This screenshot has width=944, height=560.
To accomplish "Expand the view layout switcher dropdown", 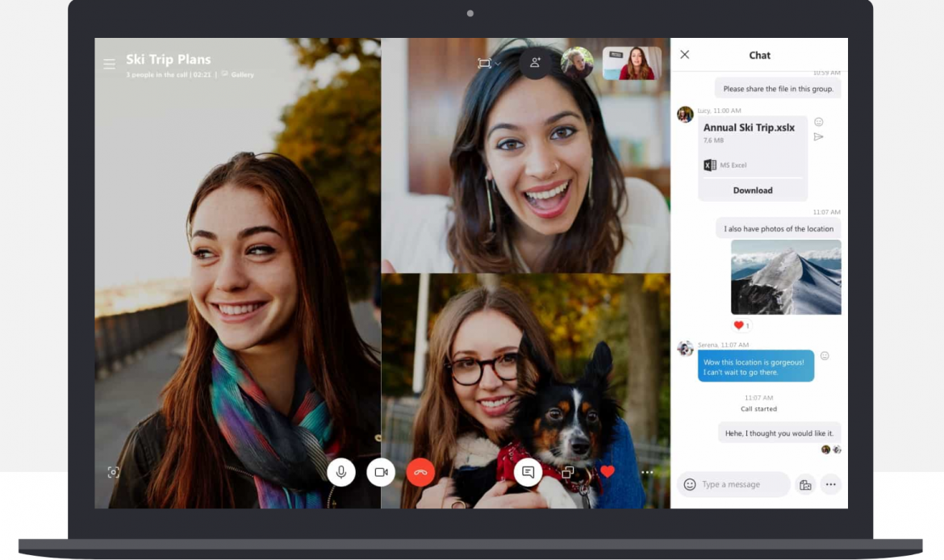I will point(489,64).
